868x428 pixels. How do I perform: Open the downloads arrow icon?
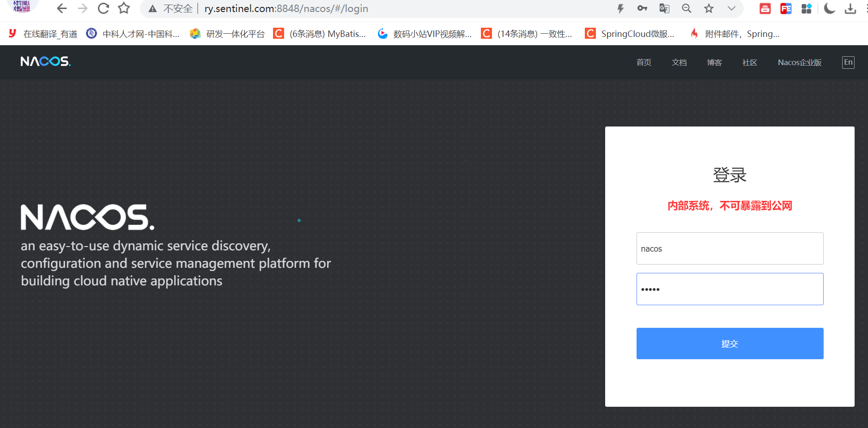[x=850, y=8]
